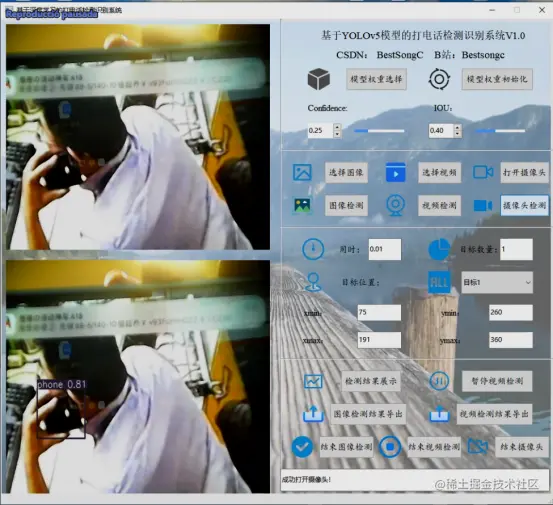Image resolution: width=553 pixels, height=505 pixels.
Task: Start 图像检测 image detection
Action: [x=346, y=205]
